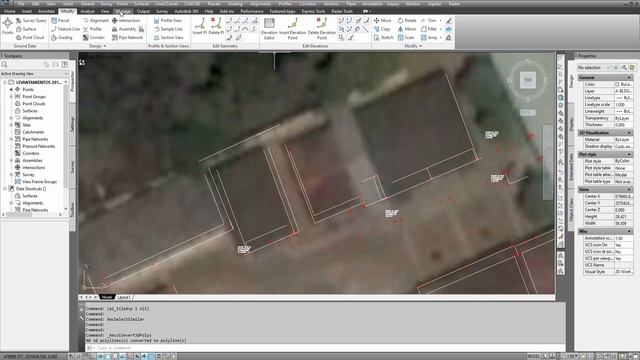
Task: Open the Section View tool
Action: pos(168,38)
